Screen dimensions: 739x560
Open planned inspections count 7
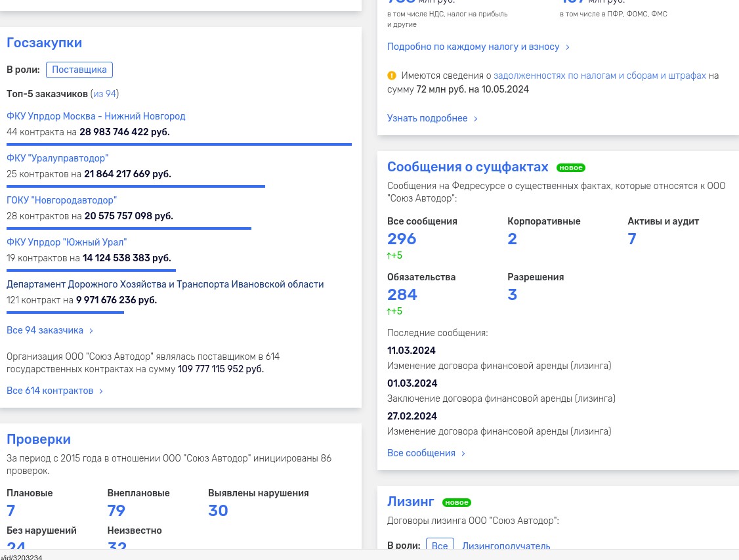(11, 511)
